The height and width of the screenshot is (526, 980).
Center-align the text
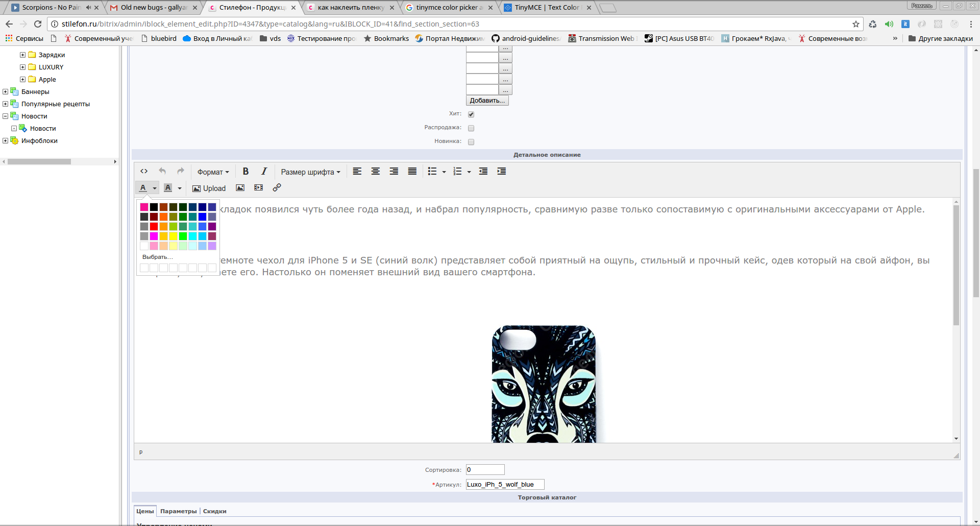click(376, 172)
